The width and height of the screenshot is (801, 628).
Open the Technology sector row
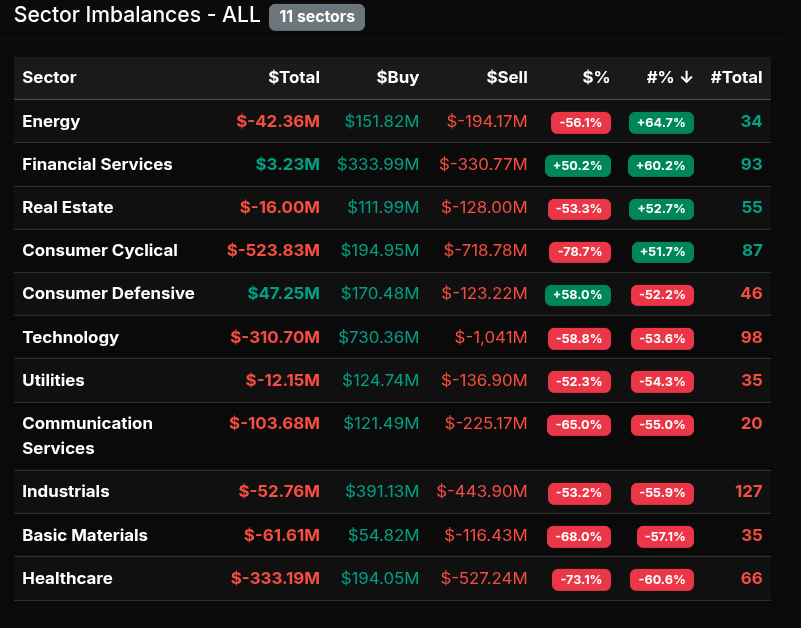point(70,338)
